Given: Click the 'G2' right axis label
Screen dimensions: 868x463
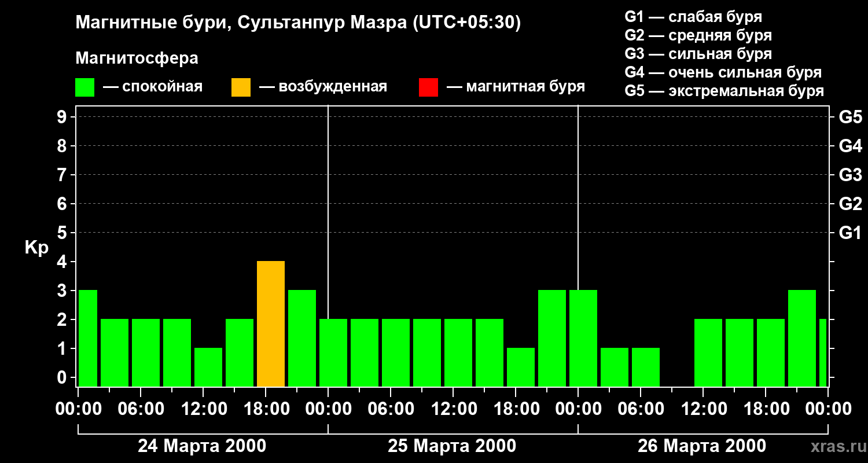Looking at the screenshot, I should 850,204.
